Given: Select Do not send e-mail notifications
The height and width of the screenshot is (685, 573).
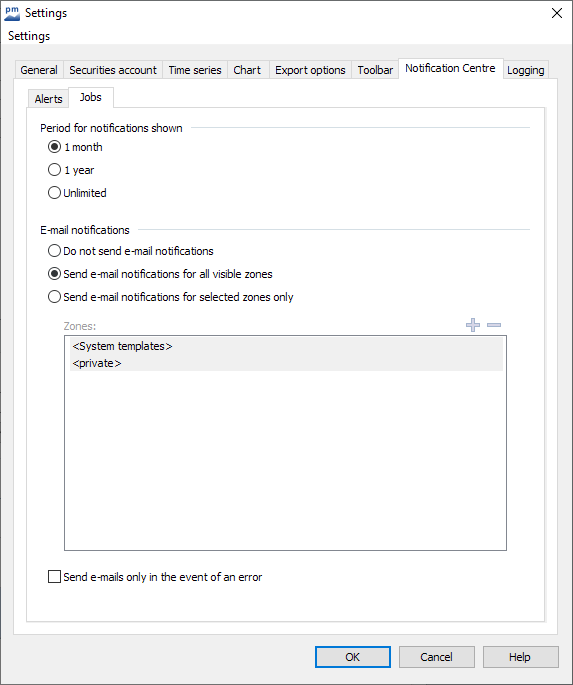Looking at the screenshot, I should (x=54, y=251).
